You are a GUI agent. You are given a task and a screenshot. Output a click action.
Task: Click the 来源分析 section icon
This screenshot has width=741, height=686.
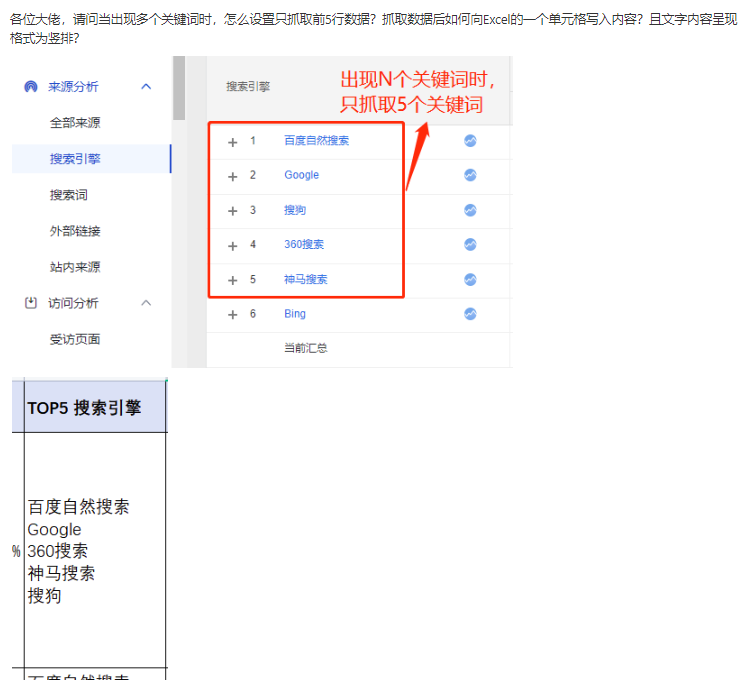pyautogui.click(x=31, y=86)
